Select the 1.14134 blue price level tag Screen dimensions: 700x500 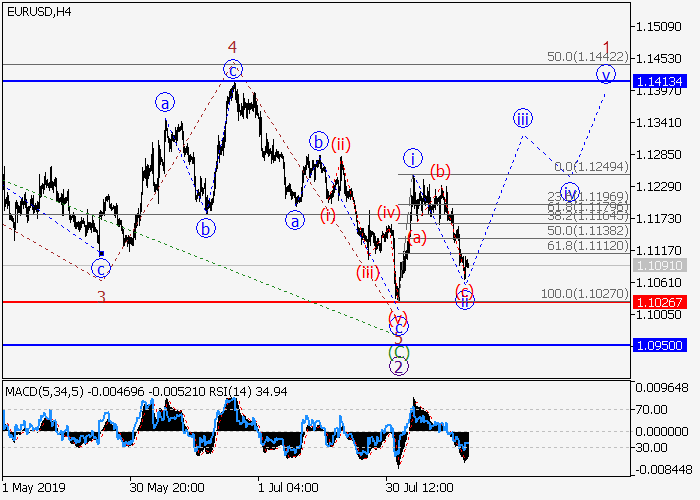click(x=658, y=81)
